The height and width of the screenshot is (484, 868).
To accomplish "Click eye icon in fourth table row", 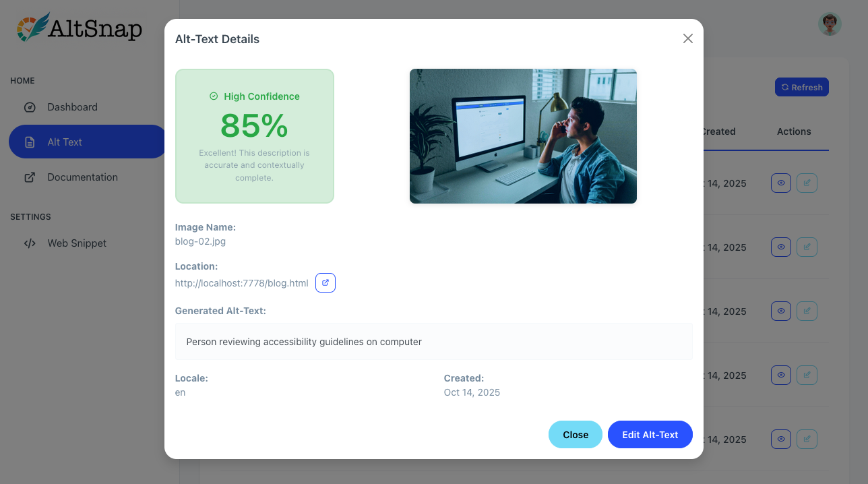I will [x=780, y=375].
